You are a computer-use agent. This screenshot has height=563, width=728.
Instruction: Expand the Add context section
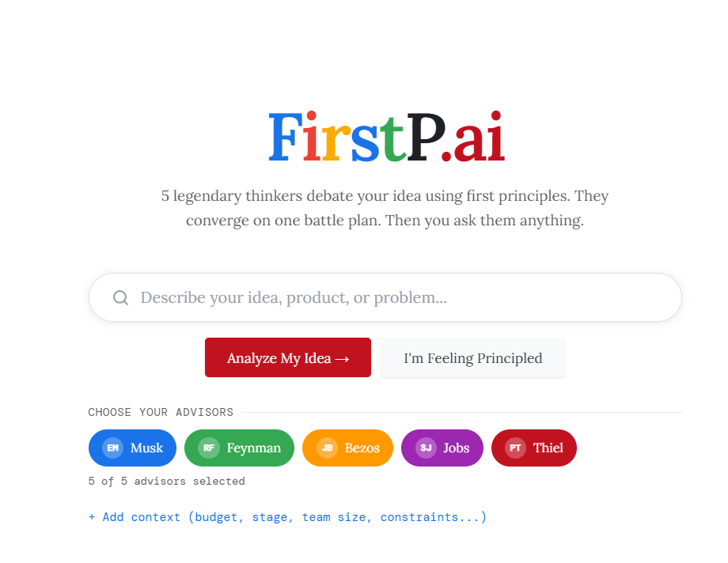[x=288, y=516]
